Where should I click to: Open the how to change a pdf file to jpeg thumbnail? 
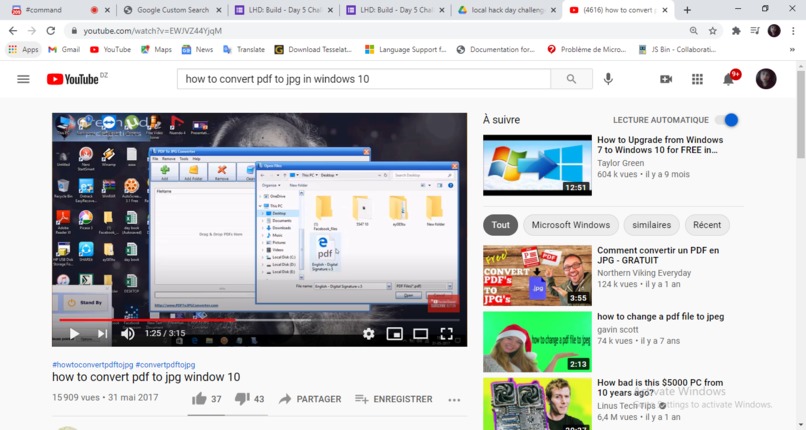[537, 342]
